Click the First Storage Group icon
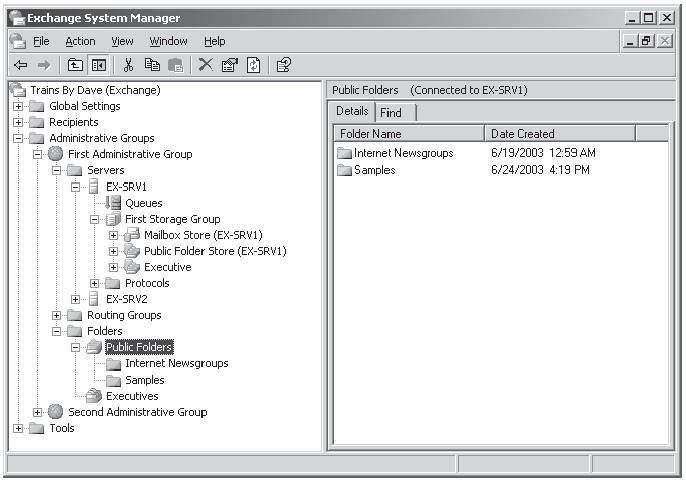The width and height of the screenshot is (686, 482). 113,219
